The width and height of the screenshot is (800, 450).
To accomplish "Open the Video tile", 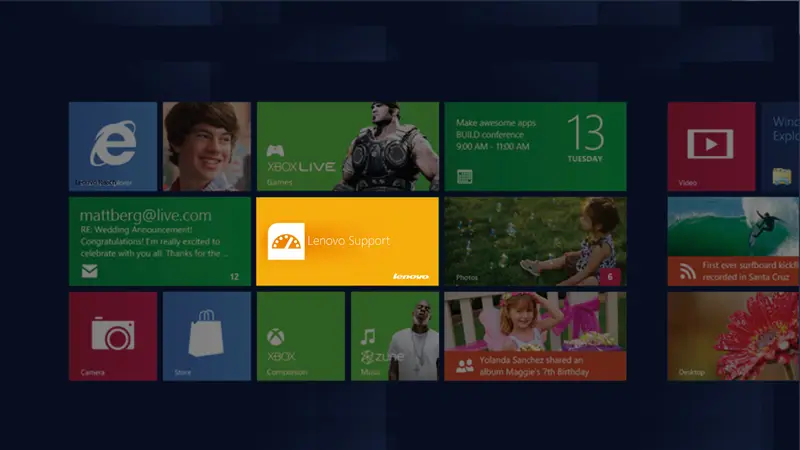I will [711, 146].
